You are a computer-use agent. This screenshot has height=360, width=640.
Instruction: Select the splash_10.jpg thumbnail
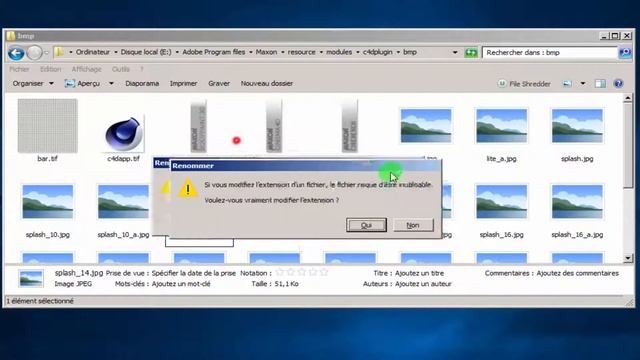[48, 202]
